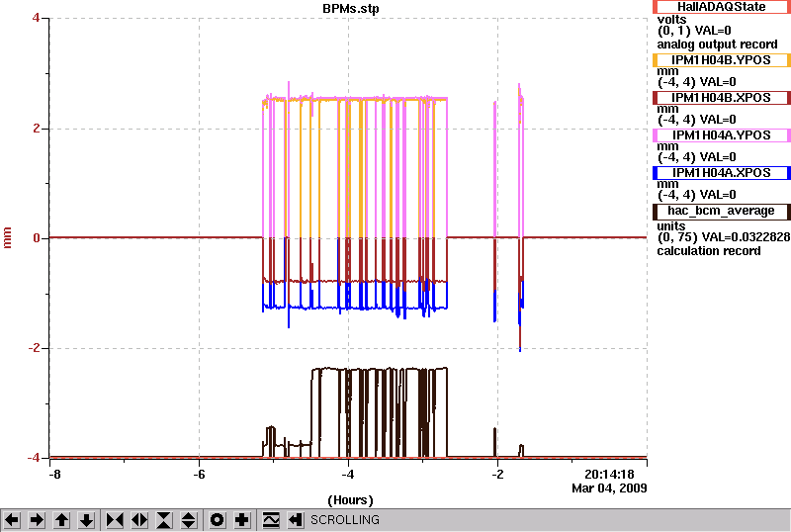Select the hac_bcm_average curve in the legend
791x532 pixels.
[722, 212]
